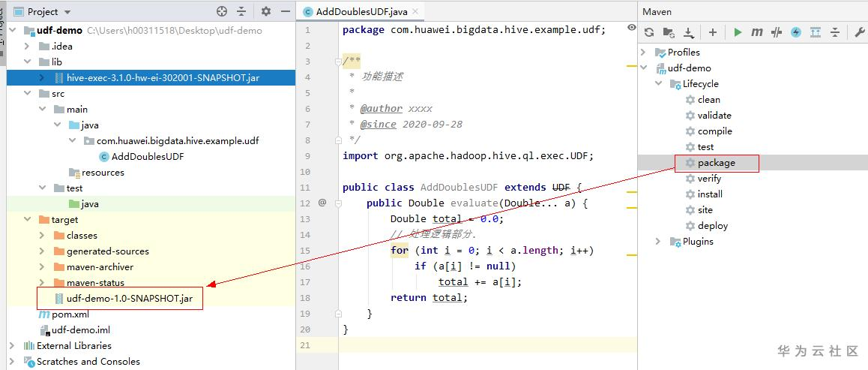Viewport: 868px width, 370px height.
Task: Select Maven test goal
Action: click(x=699, y=147)
